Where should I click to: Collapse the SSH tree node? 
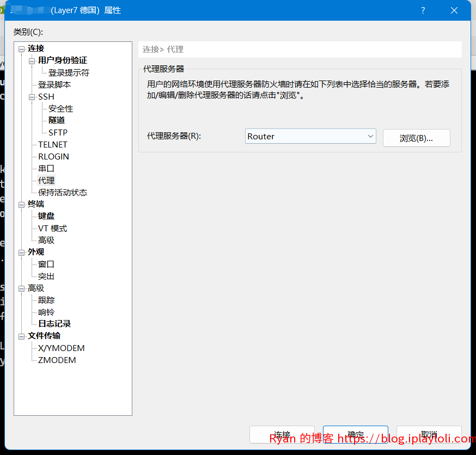[x=32, y=97]
